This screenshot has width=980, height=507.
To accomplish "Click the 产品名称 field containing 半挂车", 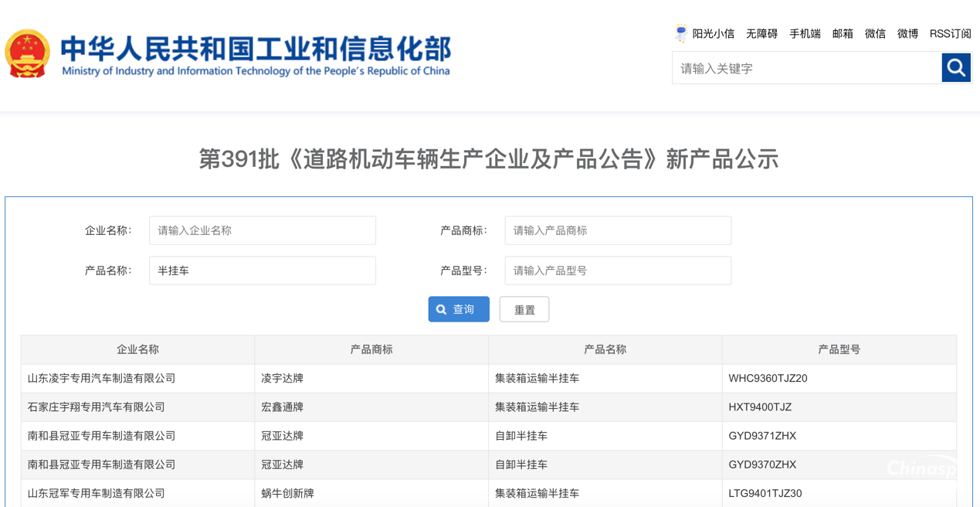I will pos(262,271).
